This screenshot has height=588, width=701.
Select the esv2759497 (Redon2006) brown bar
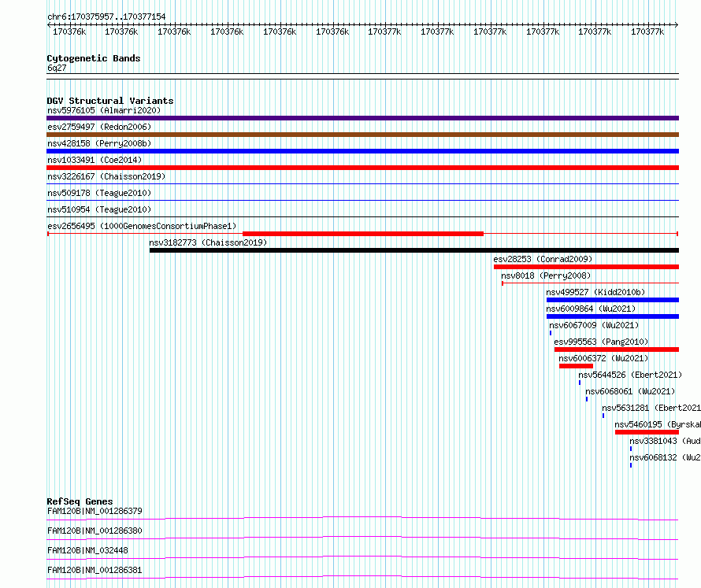362,135
